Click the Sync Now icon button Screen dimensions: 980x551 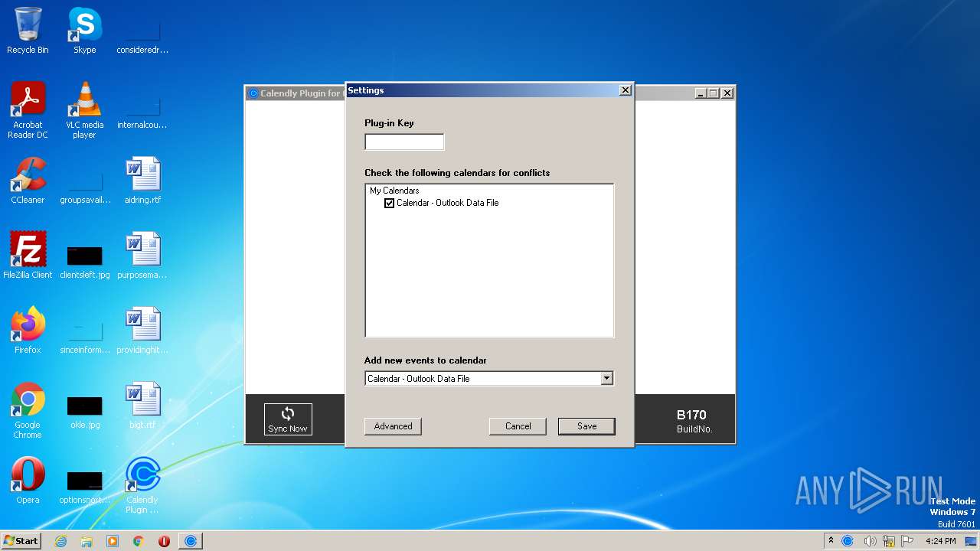(x=288, y=419)
